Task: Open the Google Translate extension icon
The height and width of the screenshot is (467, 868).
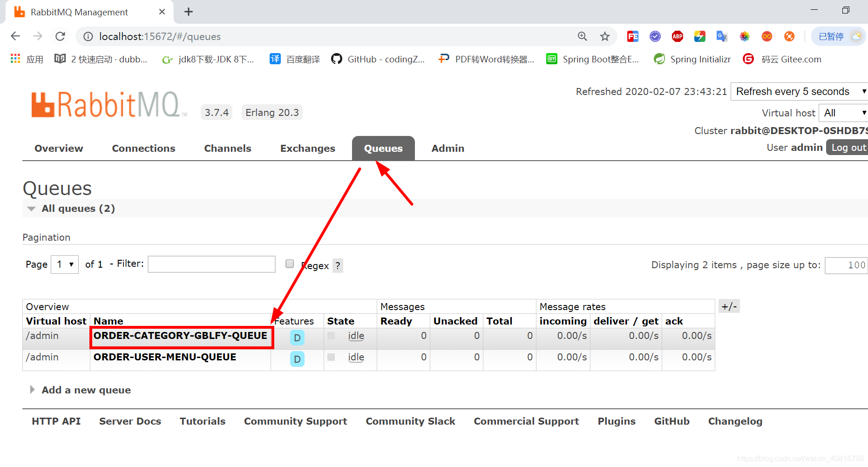Action: [722, 36]
